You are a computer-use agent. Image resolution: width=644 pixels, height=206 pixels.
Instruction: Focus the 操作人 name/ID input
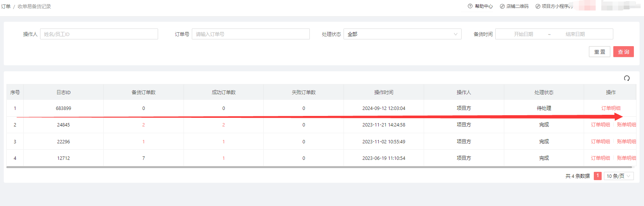point(99,34)
